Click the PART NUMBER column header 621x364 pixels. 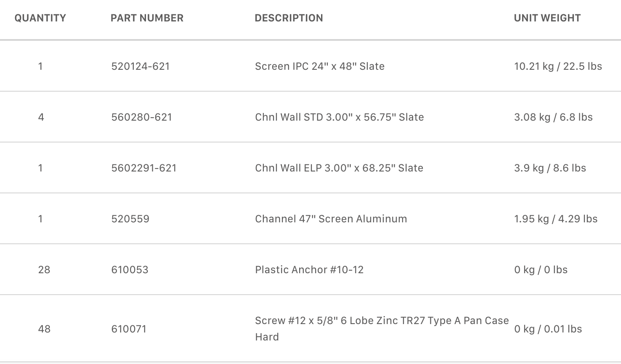(x=147, y=18)
